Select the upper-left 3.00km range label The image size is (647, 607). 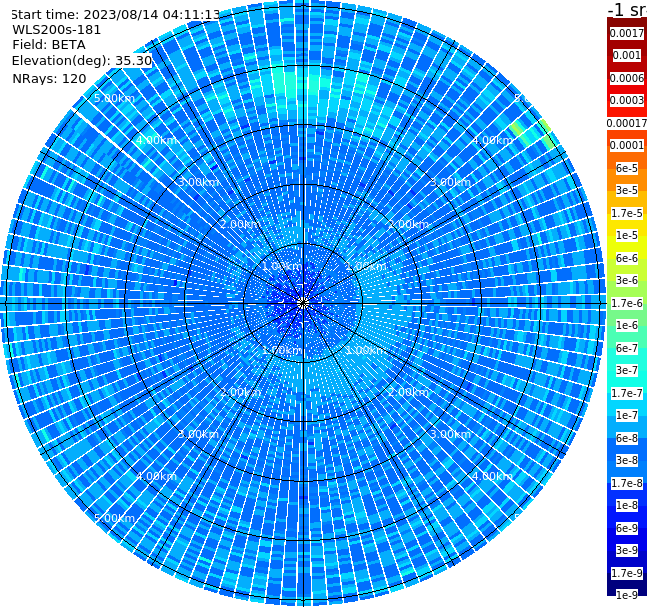198,182
